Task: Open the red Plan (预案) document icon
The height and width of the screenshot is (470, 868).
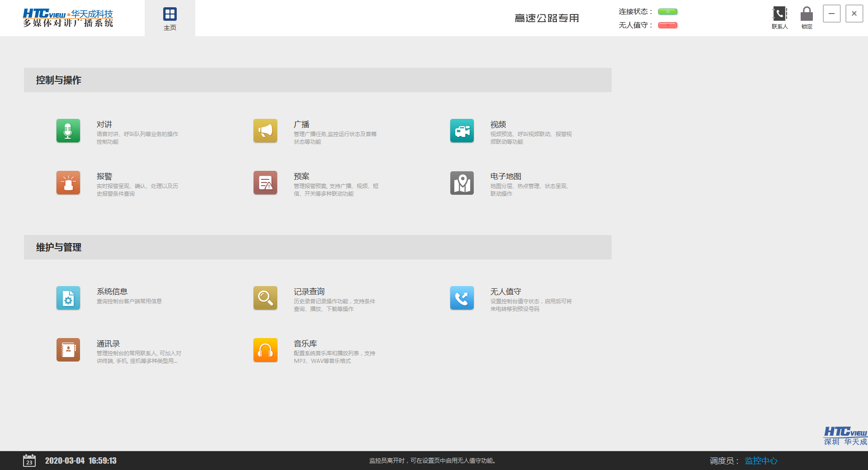Action: coord(265,183)
